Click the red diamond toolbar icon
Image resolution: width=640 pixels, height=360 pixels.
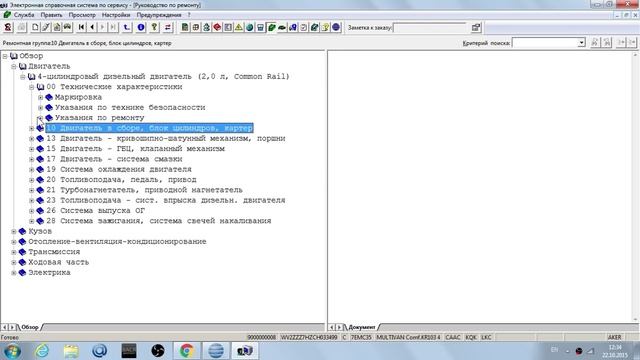point(217,27)
